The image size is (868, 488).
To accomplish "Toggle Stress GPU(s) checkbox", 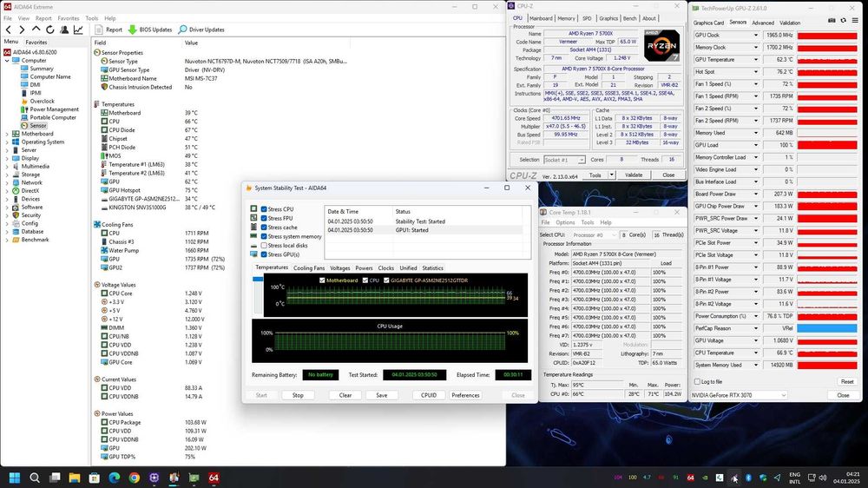I will pyautogui.click(x=264, y=254).
